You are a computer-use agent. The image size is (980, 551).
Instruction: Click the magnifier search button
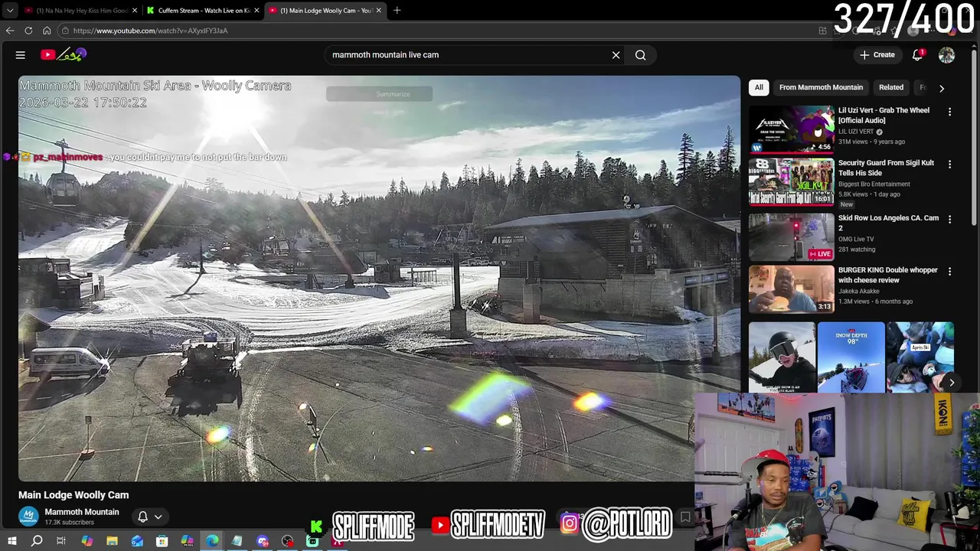point(641,55)
